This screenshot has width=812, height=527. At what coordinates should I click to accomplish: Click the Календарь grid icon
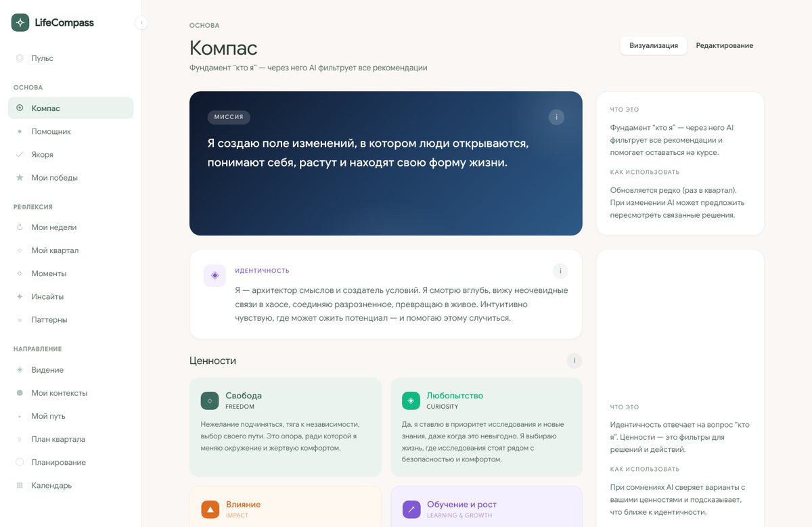[x=20, y=485]
